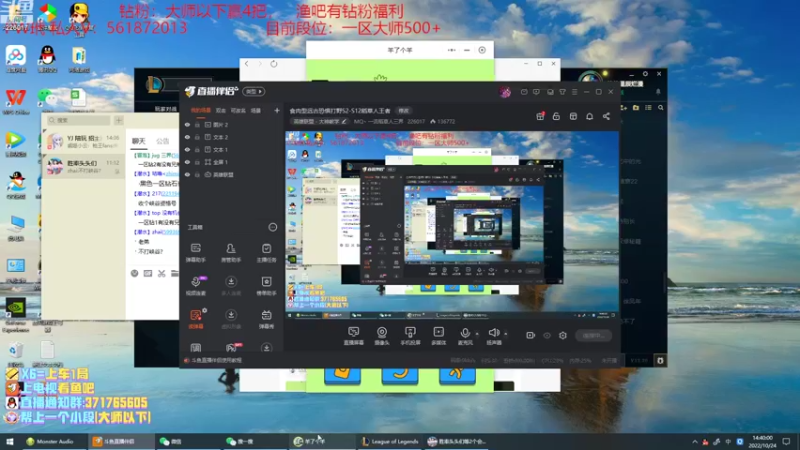Open the PK tool in the toolbox
The image size is (800, 450).
231,348
